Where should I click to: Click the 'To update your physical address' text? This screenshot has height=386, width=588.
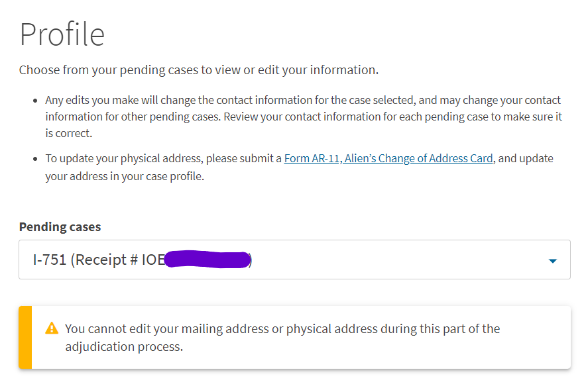coord(163,159)
